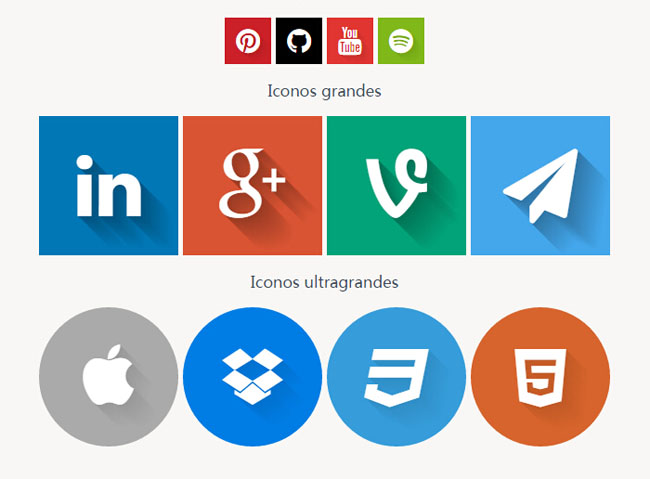This screenshot has width=650, height=479.
Task: Open the gray Apple circle icon
Action: click(x=109, y=377)
